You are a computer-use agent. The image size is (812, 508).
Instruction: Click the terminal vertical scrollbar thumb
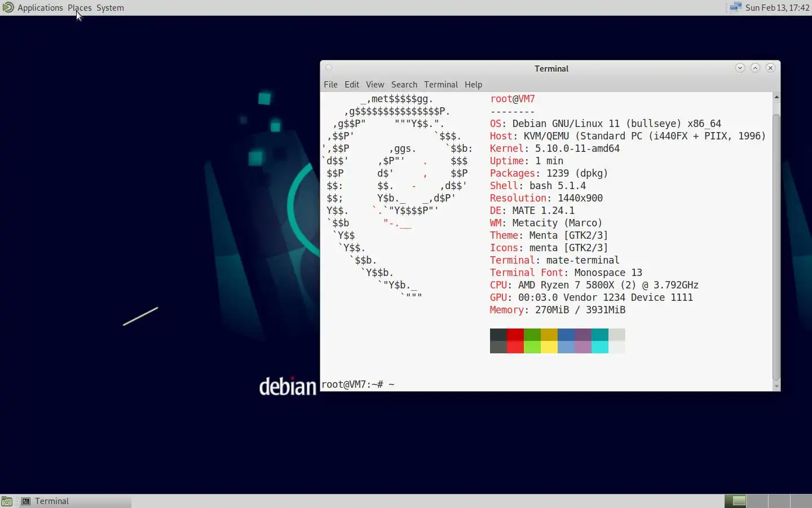coord(776,247)
